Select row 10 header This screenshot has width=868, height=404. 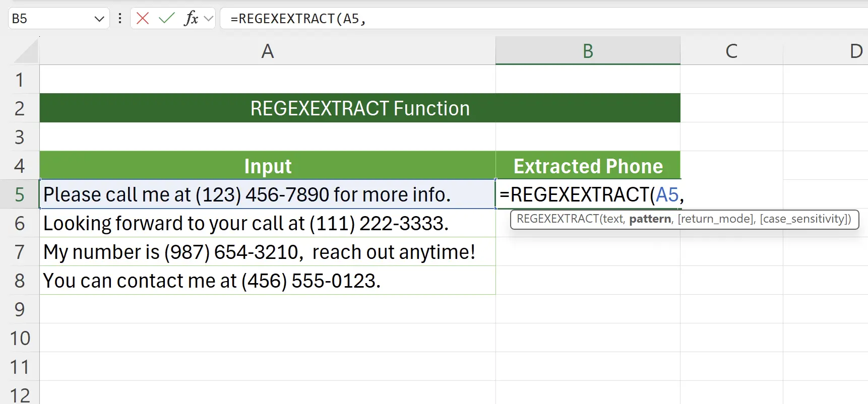tap(20, 338)
